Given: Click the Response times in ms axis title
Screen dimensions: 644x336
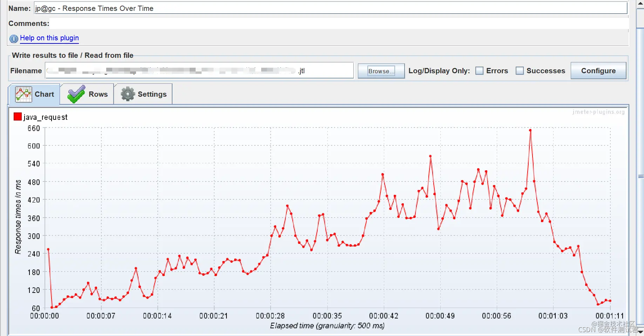Looking at the screenshot, I should click(x=18, y=217).
